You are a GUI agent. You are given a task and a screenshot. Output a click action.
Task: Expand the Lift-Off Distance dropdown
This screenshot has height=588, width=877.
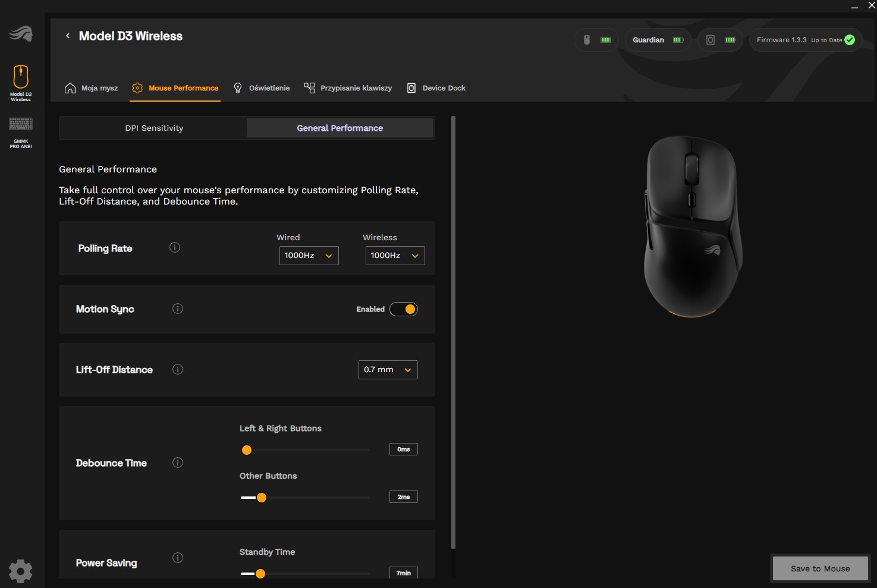click(388, 370)
